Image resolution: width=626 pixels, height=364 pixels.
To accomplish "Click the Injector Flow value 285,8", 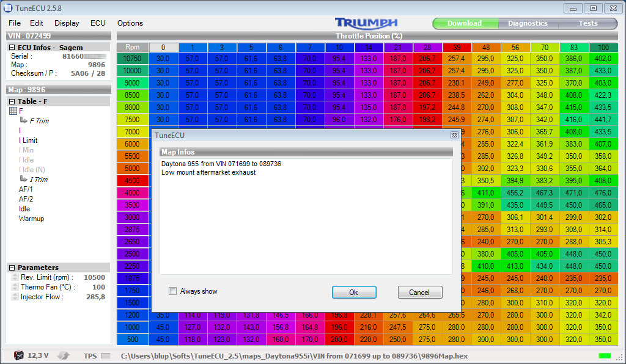I will [96, 297].
